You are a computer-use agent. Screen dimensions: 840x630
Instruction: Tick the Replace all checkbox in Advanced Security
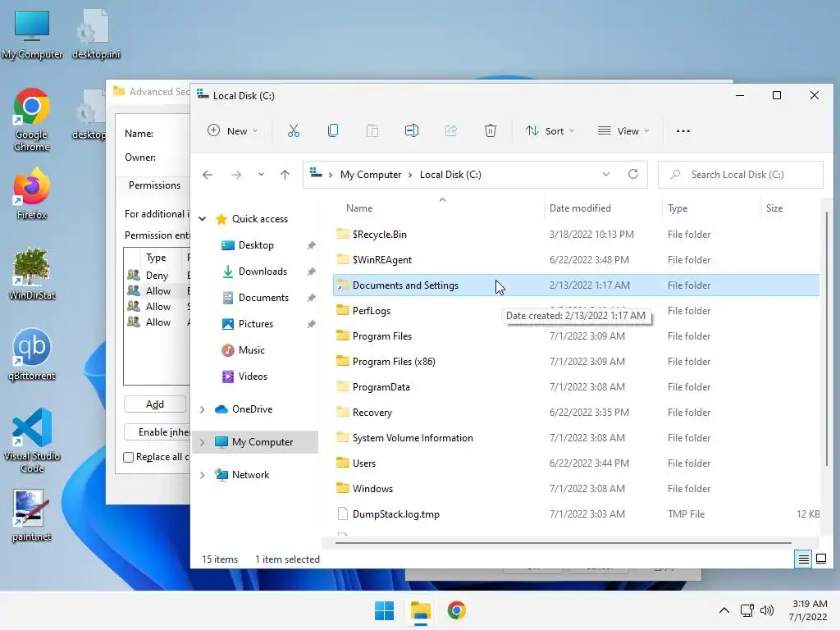pyautogui.click(x=129, y=458)
